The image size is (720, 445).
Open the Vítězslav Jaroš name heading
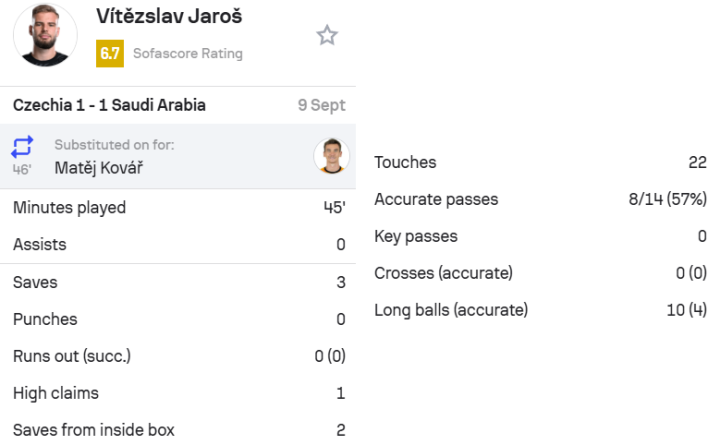pos(169,16)
